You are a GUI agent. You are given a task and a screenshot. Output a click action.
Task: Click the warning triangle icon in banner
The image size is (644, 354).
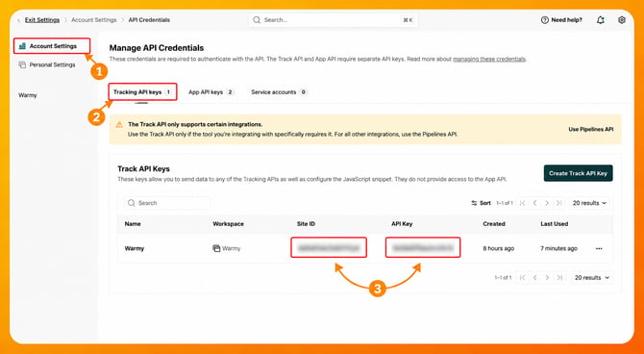click(119, 125)
